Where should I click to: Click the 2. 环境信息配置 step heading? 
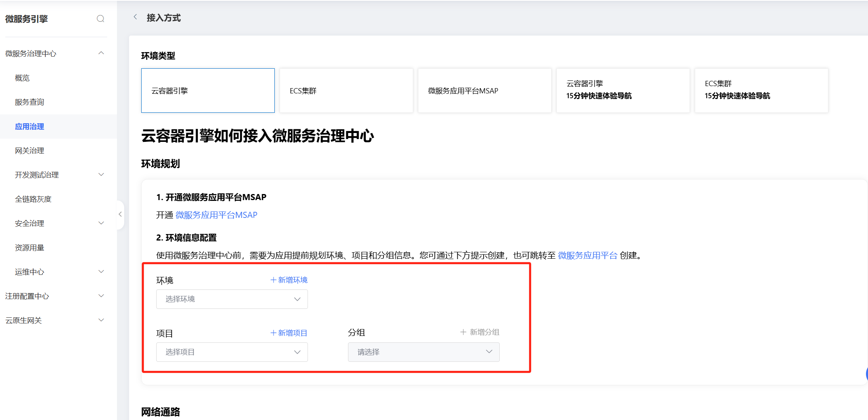(187, 238)
